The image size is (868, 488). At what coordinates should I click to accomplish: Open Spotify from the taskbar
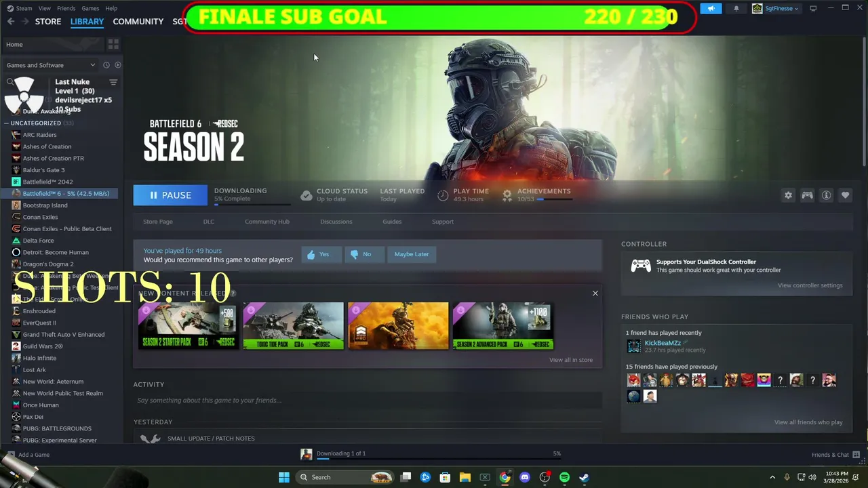pyautogui.click(x=564, y=477)
